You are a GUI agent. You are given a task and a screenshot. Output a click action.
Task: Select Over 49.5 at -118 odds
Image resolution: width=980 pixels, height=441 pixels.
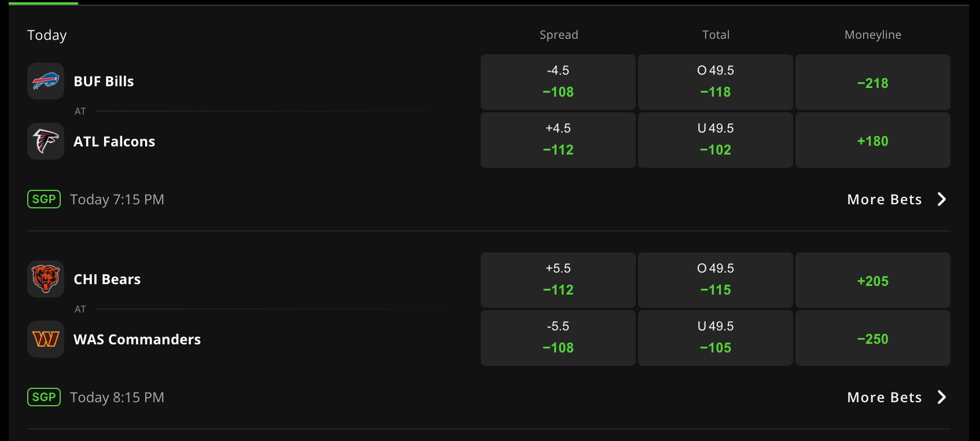click(x=716, y=82)
